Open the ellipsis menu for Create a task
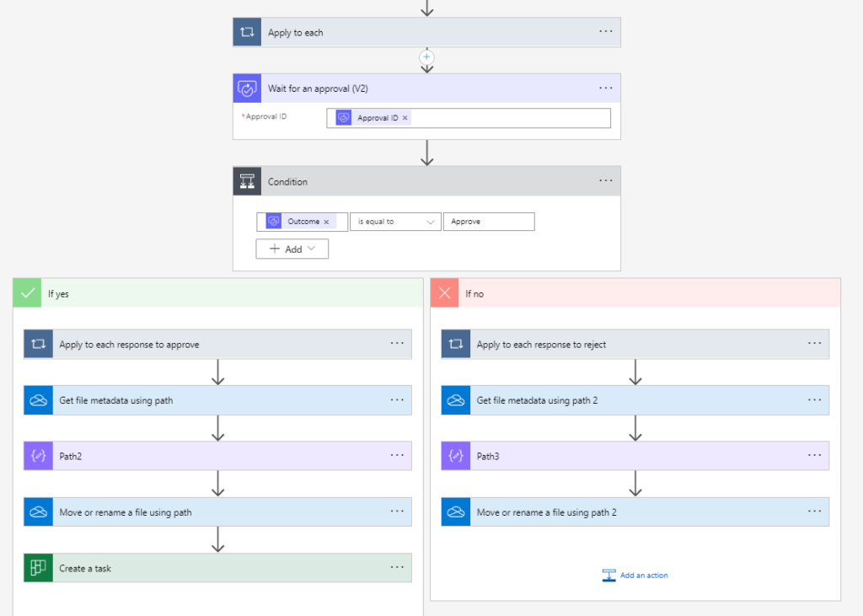The width and height of the screenshot is (863, 616). coord(397,567)
